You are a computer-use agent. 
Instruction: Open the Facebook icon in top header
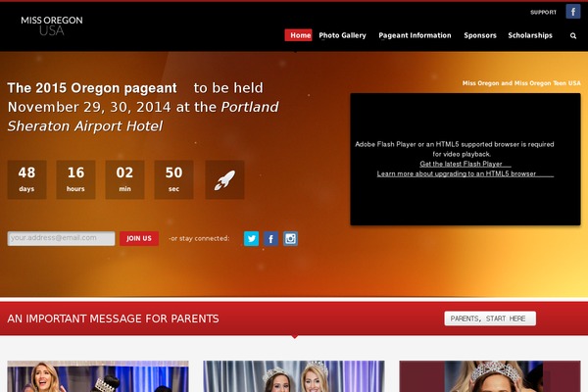point(573,12)
